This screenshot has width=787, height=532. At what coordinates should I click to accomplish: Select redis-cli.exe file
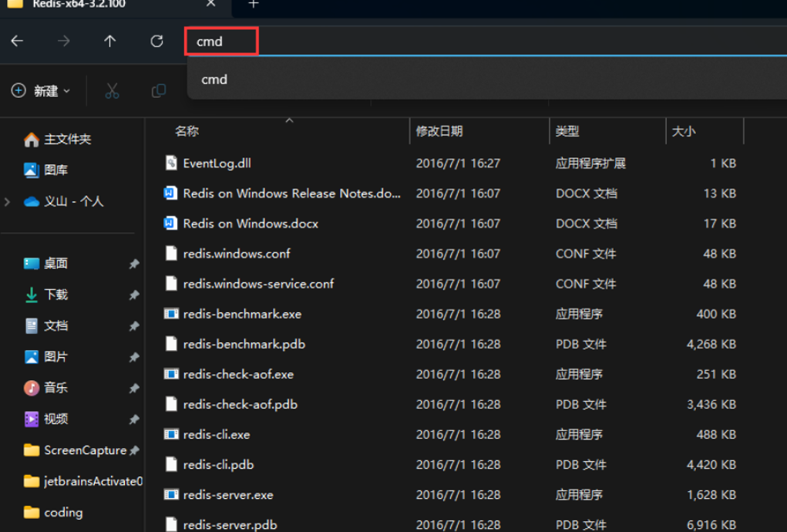coord(217,434)
